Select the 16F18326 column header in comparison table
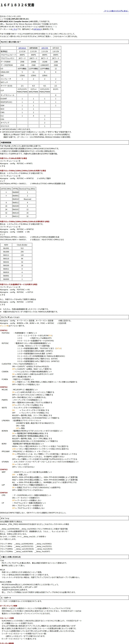The width and height of the screenshot is (129, 644). [33, 48]
